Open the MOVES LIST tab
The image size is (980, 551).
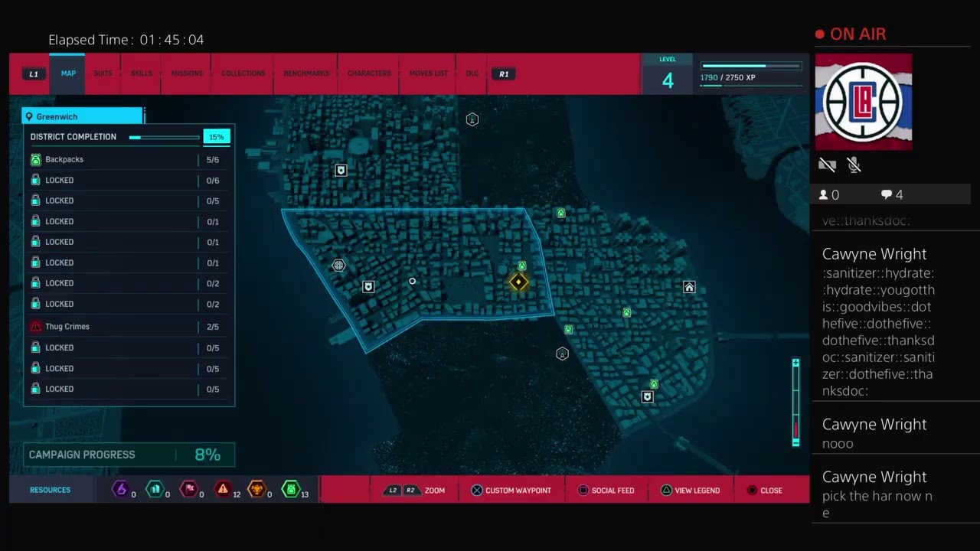pyautogui.click(x=429, y=73)
